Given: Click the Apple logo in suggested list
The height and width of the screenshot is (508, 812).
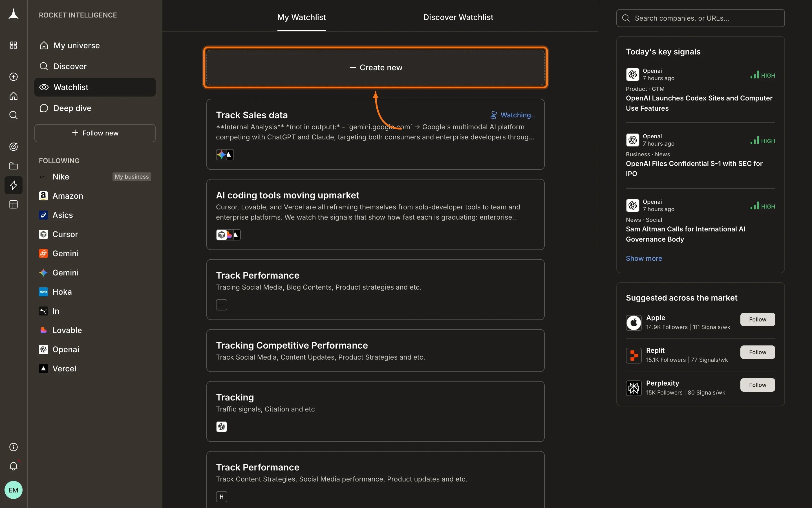Looking at the screenshot, I should [634, 323].
